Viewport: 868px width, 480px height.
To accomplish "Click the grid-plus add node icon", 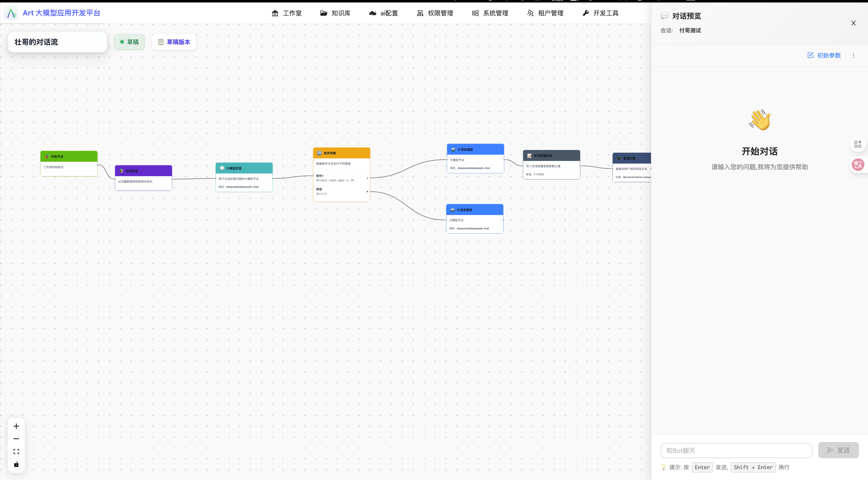I will pyautogui.click(x=858, y=144).
